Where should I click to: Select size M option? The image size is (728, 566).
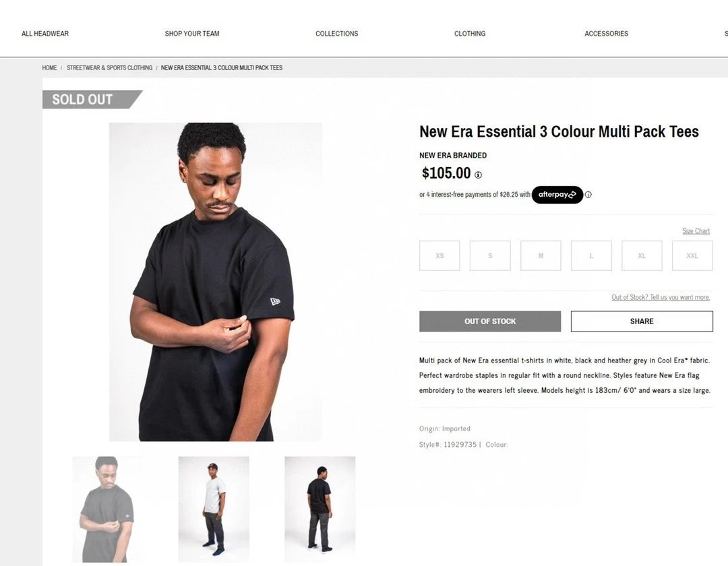coord(541,255)
